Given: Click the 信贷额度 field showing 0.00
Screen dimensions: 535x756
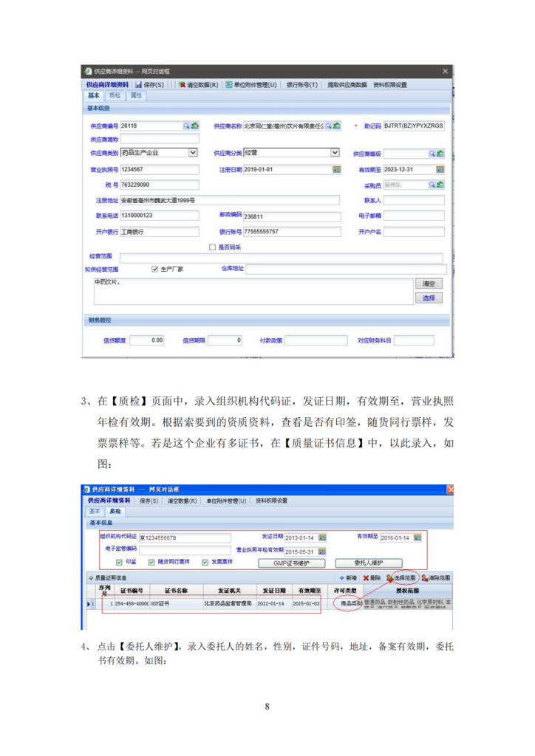Looking at the screenshot, I should coord(147,340).
